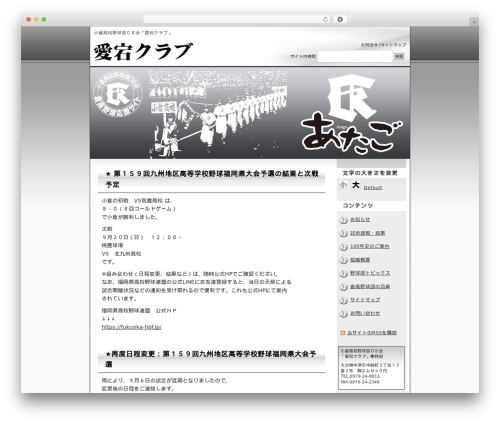Click the search submit button in the header

point(399,56)
